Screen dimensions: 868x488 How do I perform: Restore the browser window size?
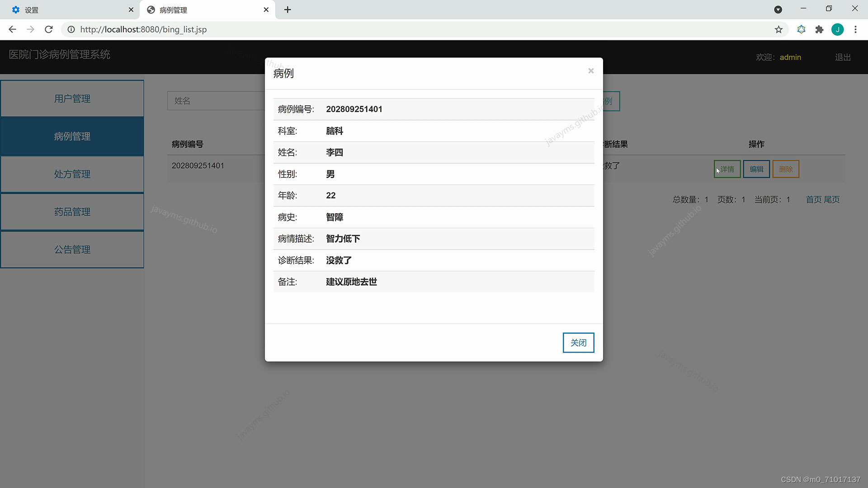[829, 9]
